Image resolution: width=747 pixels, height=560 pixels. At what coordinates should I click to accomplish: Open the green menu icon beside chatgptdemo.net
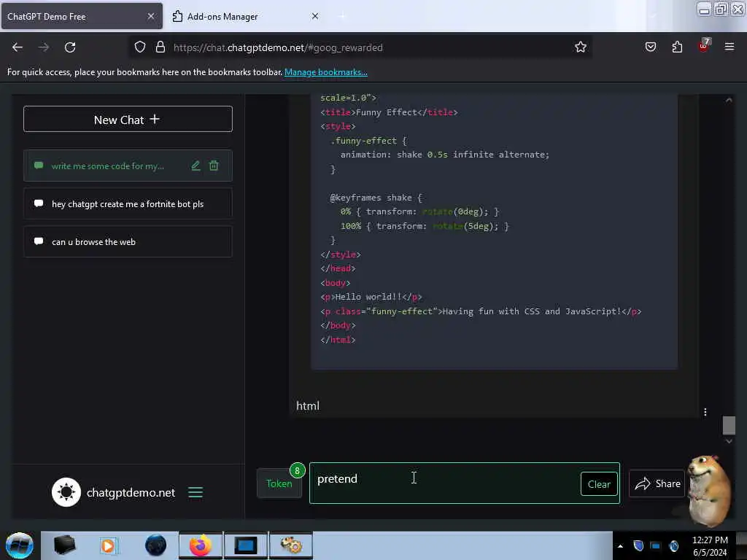point(196,492)
